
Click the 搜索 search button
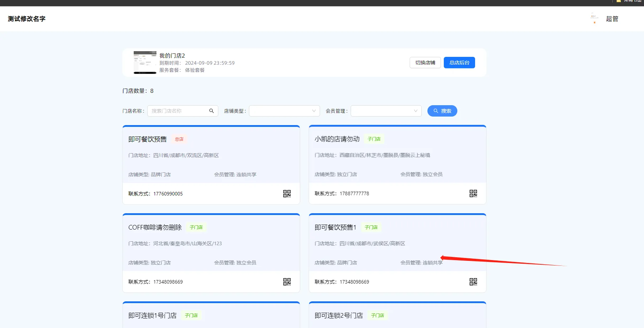442,111
